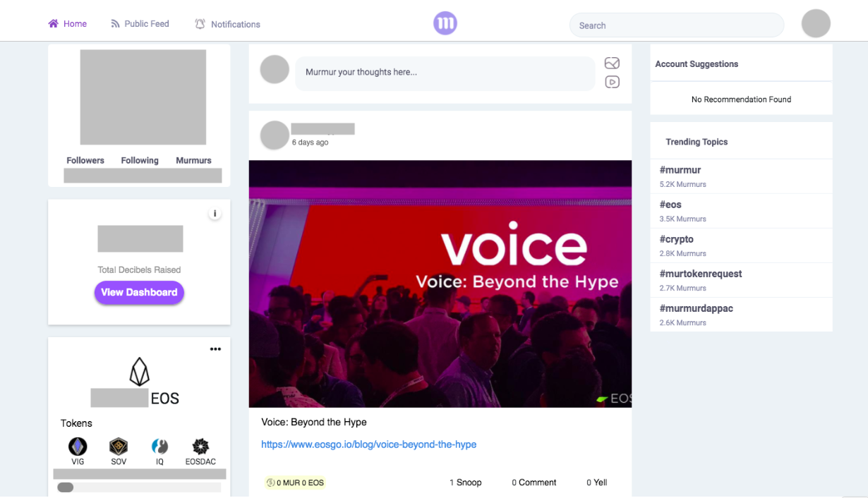The height and width of the screenshot is (498, 868).
Task: Go to Public Feed
Action: click(x=140, y=23)
